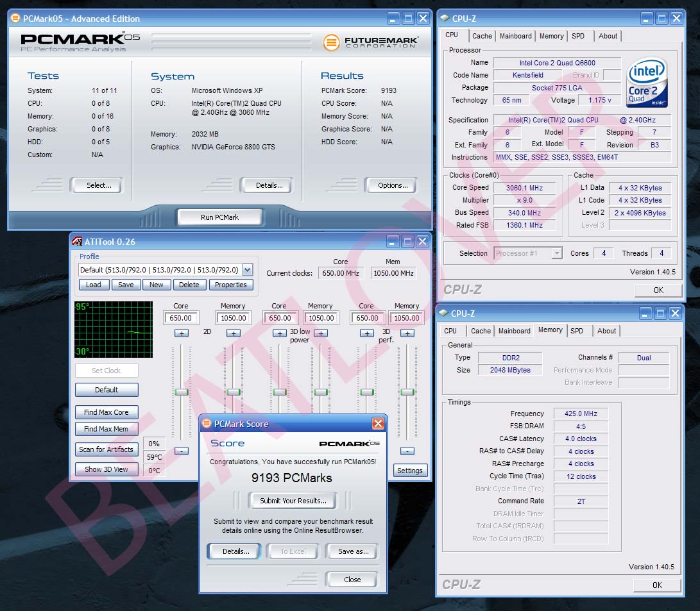The width and height of the screenshot is (700, 611).
Task: Open Mainboard tab in bottom CPU-Z window
Action: 515,331
